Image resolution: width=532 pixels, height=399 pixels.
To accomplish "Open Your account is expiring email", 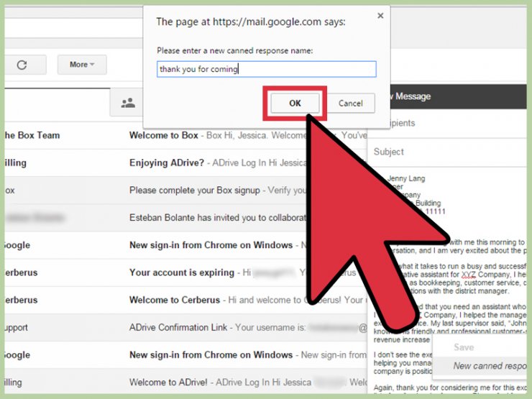I will coord(216,273).
